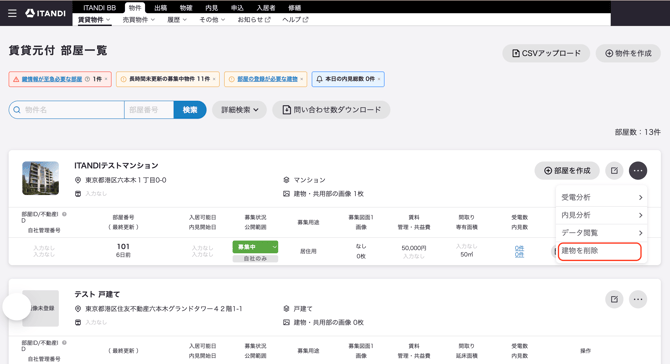Dismiss the 本日の内見総数 chip
Image resolution: width=670 pixels, height=364 pixels.
[x=379, y=79]
